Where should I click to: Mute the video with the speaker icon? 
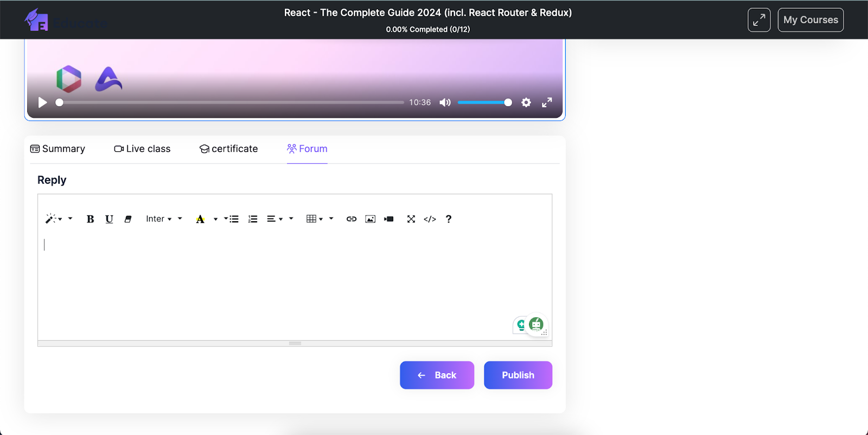pos(445,103)
